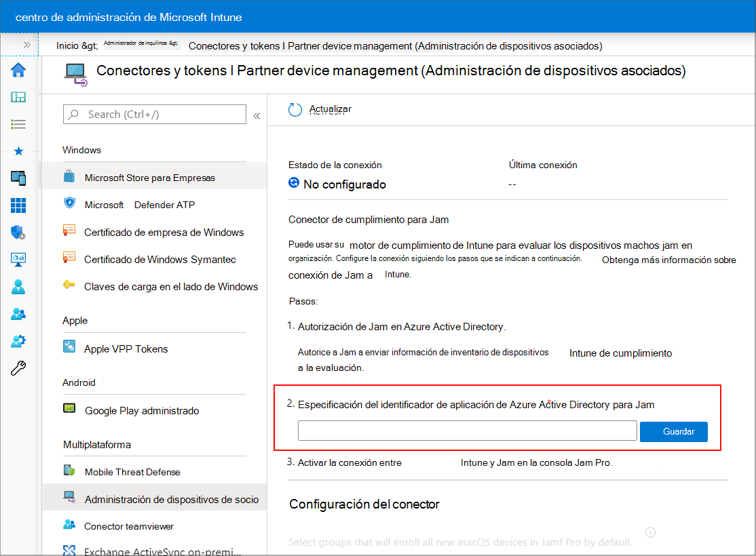Click the Guardar button
The width and height of the screenshot is (756, 556).
click(x=673, y=431)
